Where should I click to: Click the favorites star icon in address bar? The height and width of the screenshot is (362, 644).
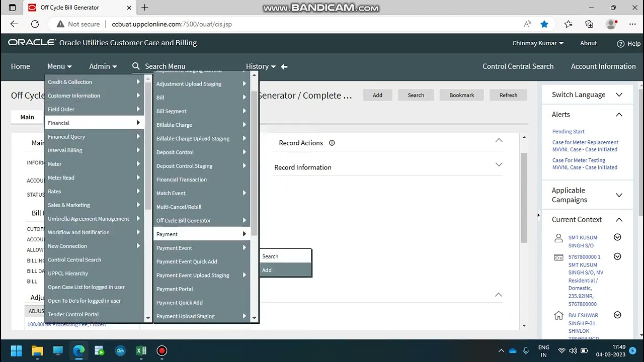(544, 24)
